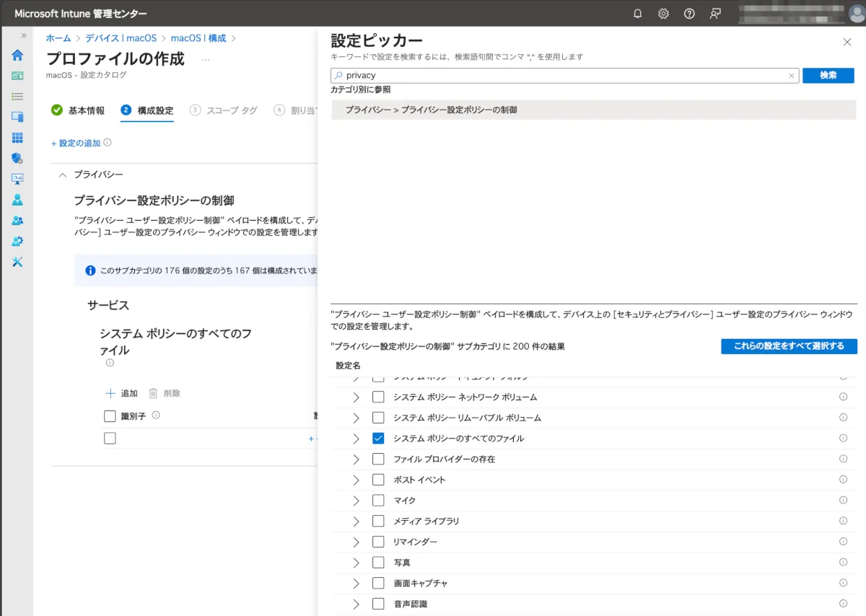This screenshot has width=866, height=616.
Task: Open the Devices icon in left sidebar
Action: click(17, 117)
